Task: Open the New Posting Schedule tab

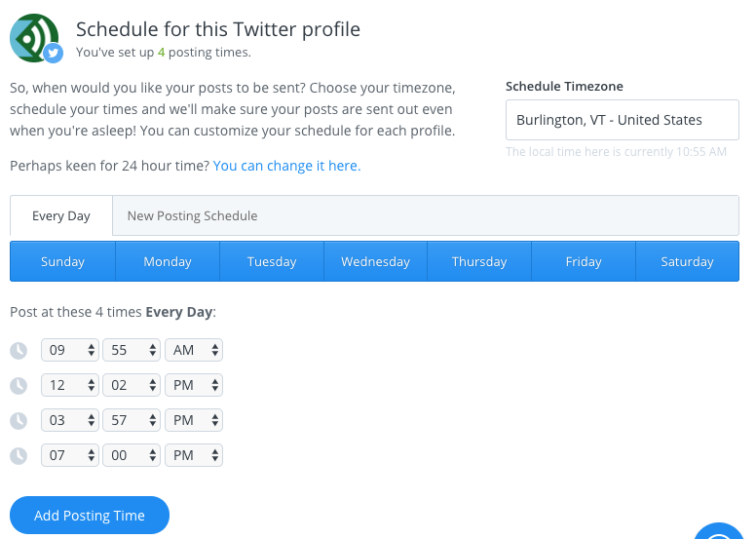Action: [192, 215]
